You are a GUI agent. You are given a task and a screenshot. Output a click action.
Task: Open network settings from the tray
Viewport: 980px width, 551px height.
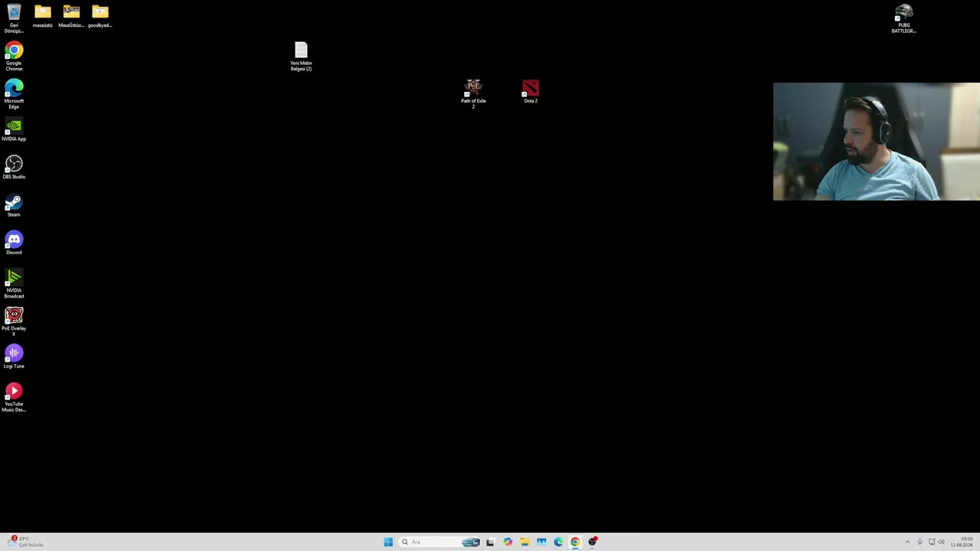(x=931, y=542)
